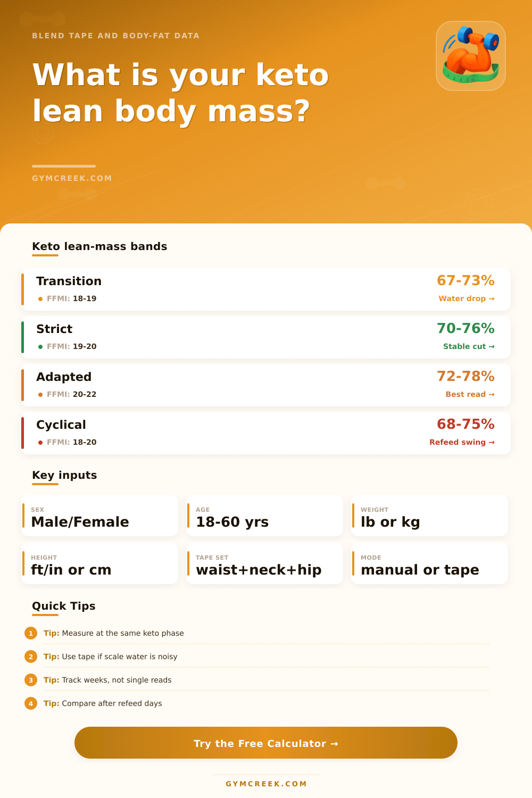Select the Keto lean-mass bands section header
532x798 pixels.
coord(99,246)
